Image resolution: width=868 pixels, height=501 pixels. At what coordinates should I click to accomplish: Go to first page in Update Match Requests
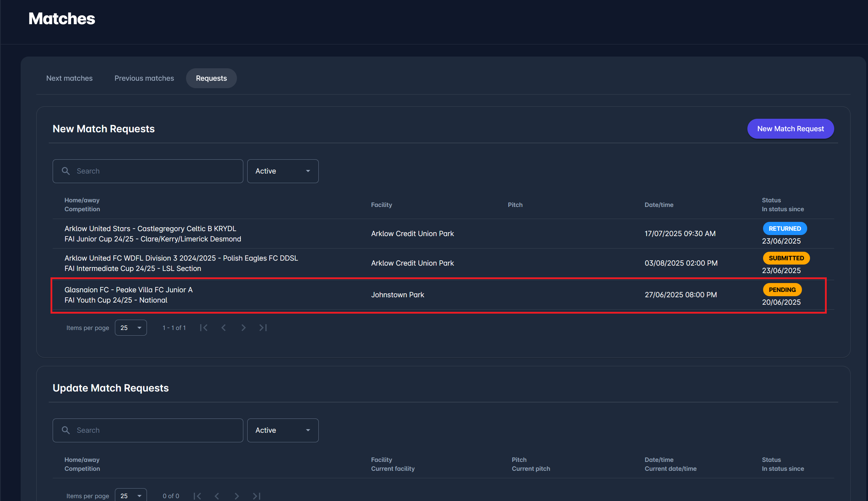click(x=197, y=496)
